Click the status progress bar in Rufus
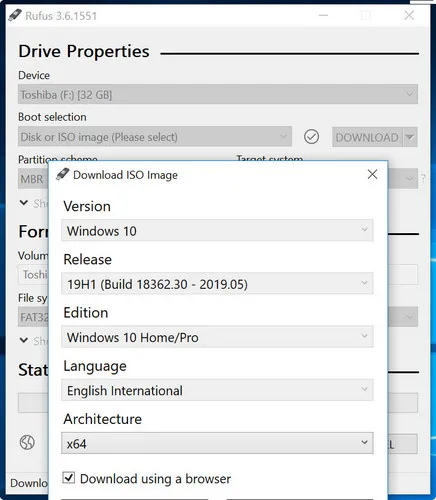Image resolution: width=436 pixels, height=500 pixels. tap(33, 403)
